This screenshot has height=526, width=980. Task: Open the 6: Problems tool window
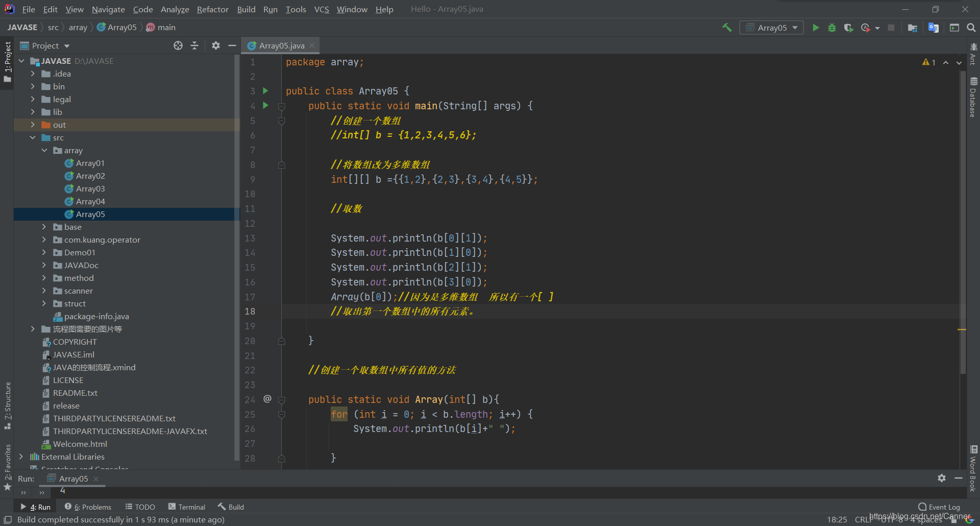click(x=88, y=507)
